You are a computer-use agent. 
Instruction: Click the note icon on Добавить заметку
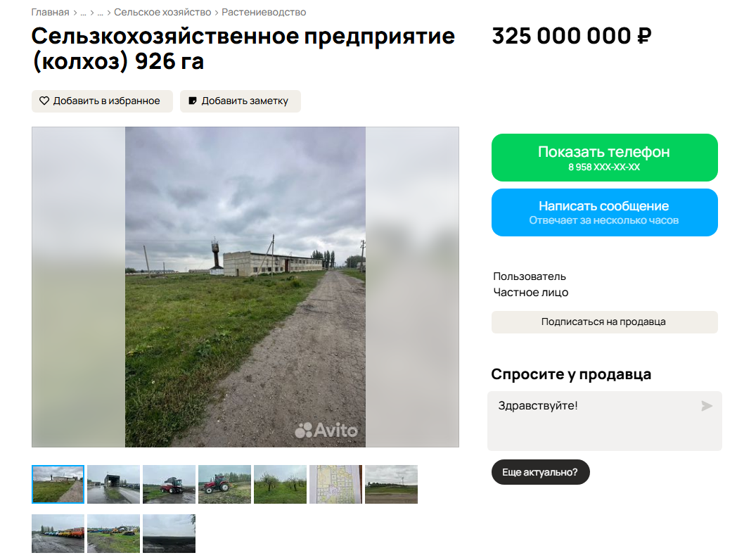[193, 101]
